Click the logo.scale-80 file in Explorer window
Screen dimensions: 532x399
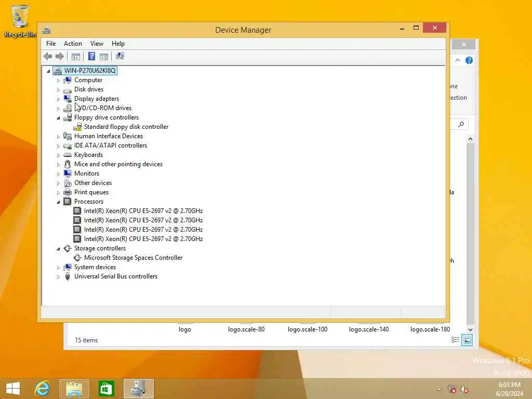click(246, 329)
